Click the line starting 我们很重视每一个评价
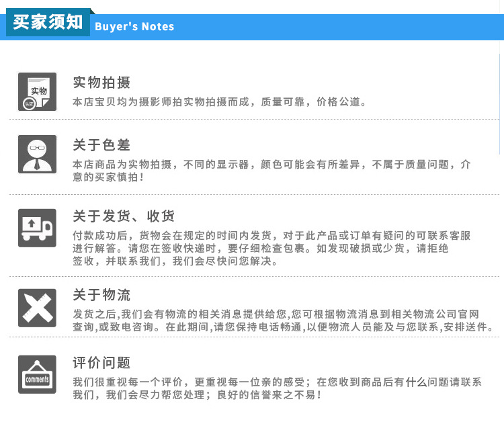 pos(277,382)
